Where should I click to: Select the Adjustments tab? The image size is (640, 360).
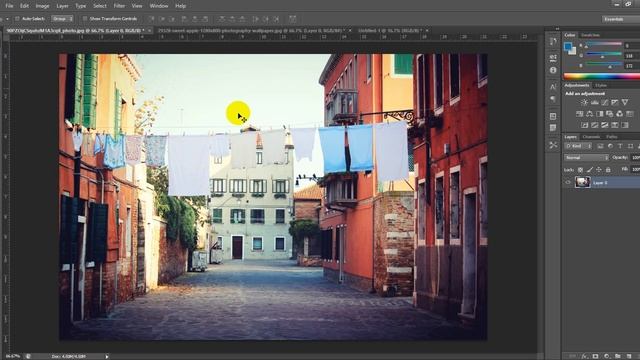click(577, 85)
